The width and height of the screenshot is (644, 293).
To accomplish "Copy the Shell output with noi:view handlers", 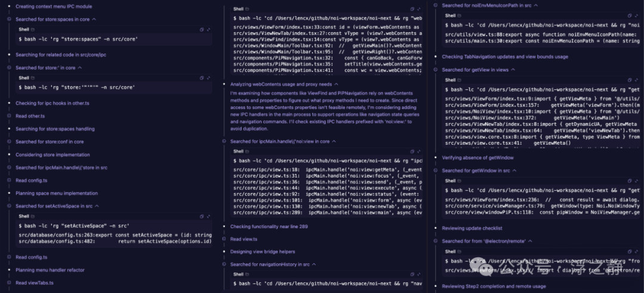I will point(413,151).
